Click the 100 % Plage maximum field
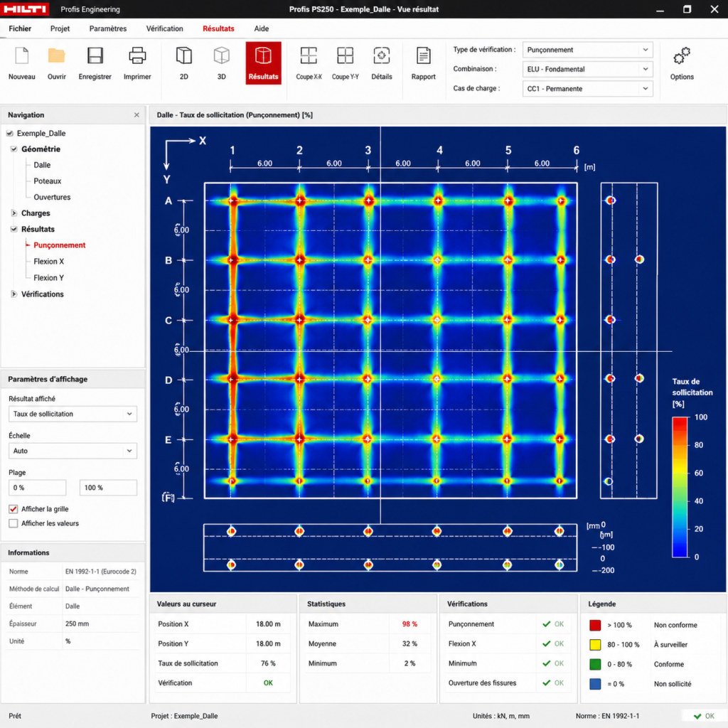Screen dimensions: 728x728 tap(108, 488)
